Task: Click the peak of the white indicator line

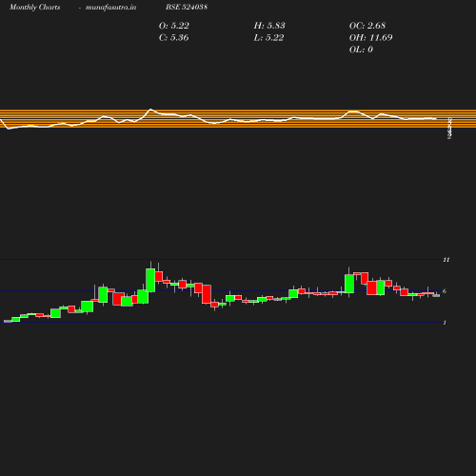Action: click(150, 109)
